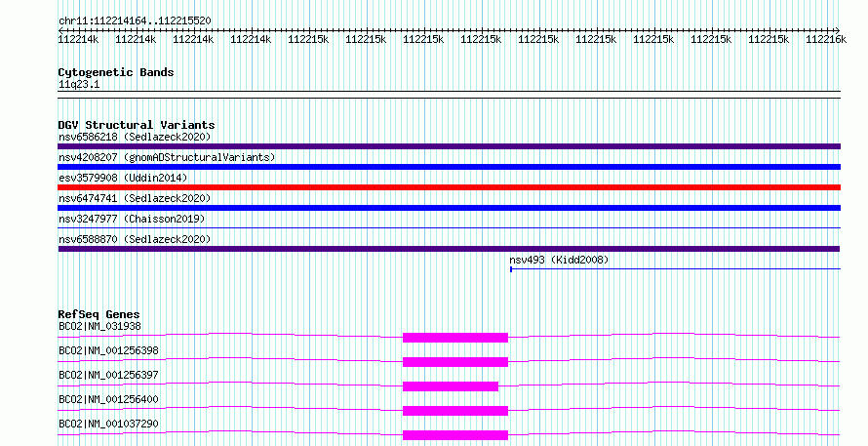Image resolution: width=868 pixels, height=446 pixels.
Task: Click thin blue line under nsv3247977
Action: tap(449, 227)
